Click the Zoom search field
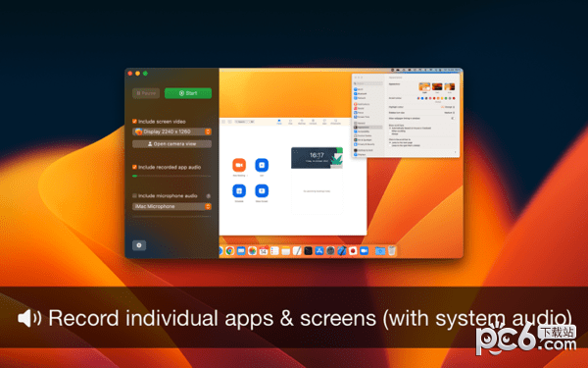The width and height of the screenshot is (588, 368). (x=244, y=122)
